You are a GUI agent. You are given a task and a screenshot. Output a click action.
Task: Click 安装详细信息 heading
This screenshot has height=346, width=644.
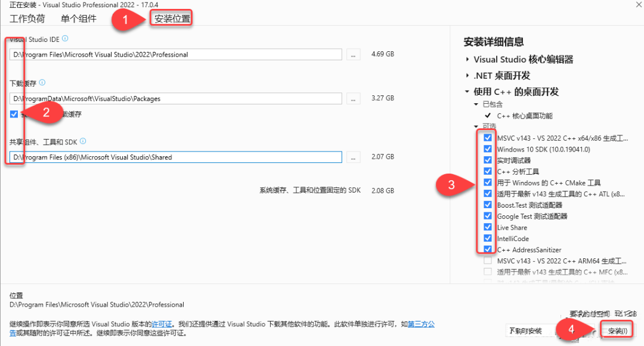pyautogui.click(x=494, y=42)
